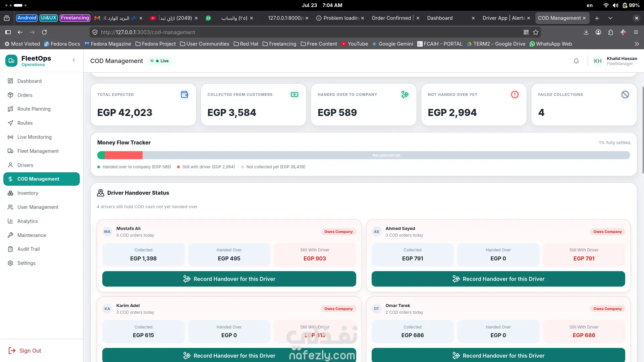Click the Driver Handover Status person icon

pos(100,193)
